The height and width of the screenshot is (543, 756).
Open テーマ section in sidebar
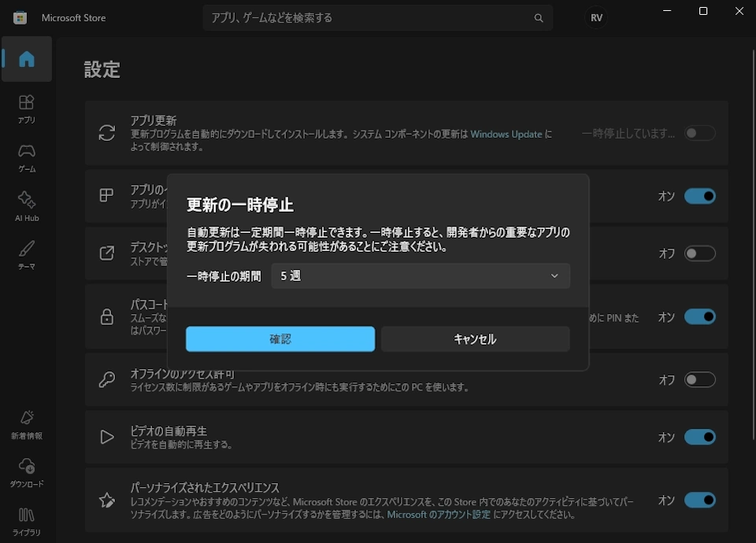(27, 255)
